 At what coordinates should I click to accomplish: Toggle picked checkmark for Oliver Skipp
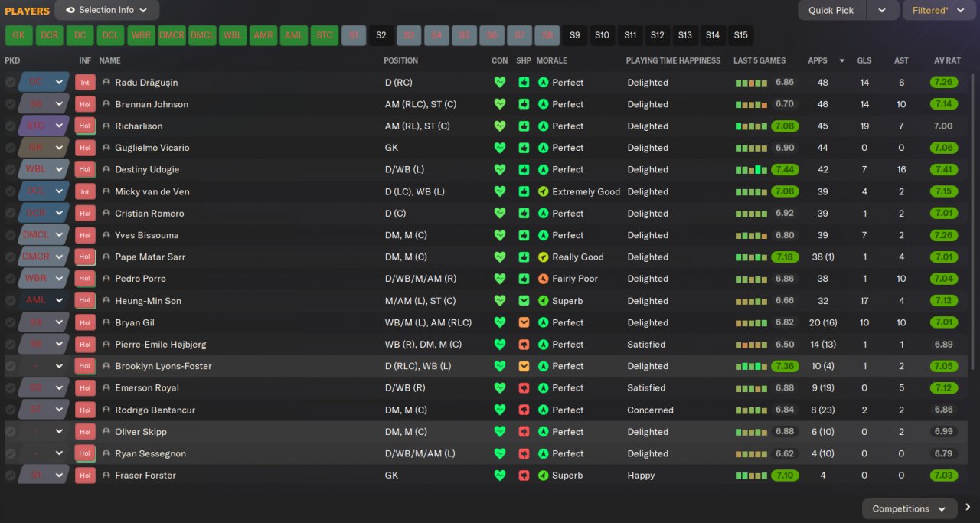pos(10,432)
